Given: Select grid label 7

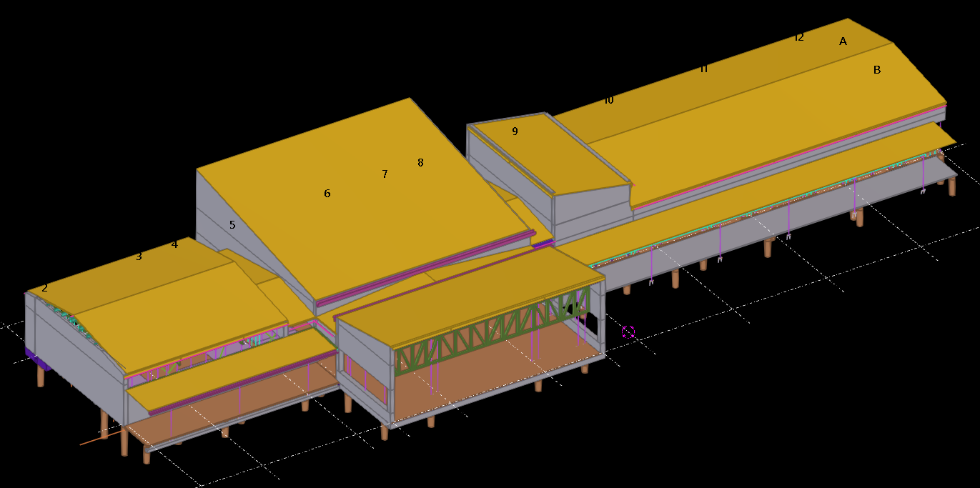Looking at the screenshot, I should [x=385, y=174].
